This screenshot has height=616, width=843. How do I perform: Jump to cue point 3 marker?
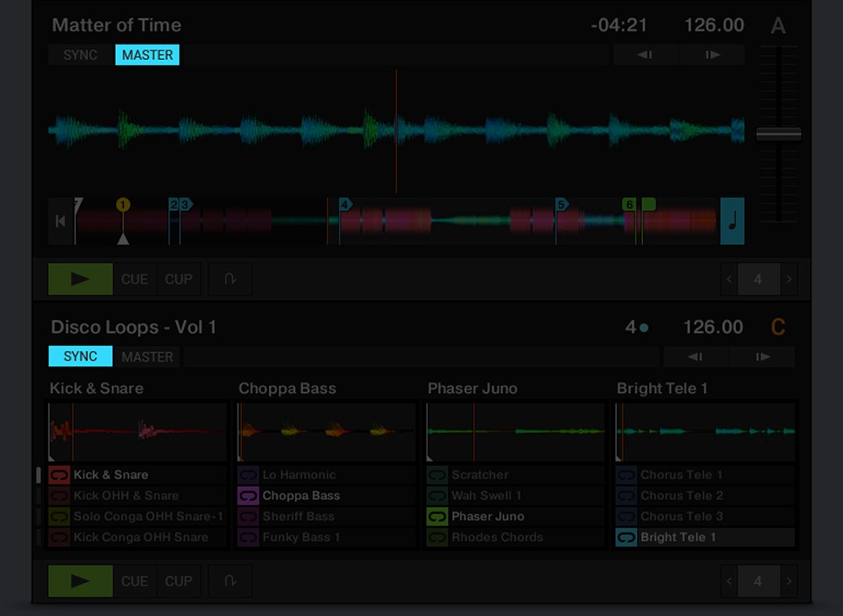186,204
